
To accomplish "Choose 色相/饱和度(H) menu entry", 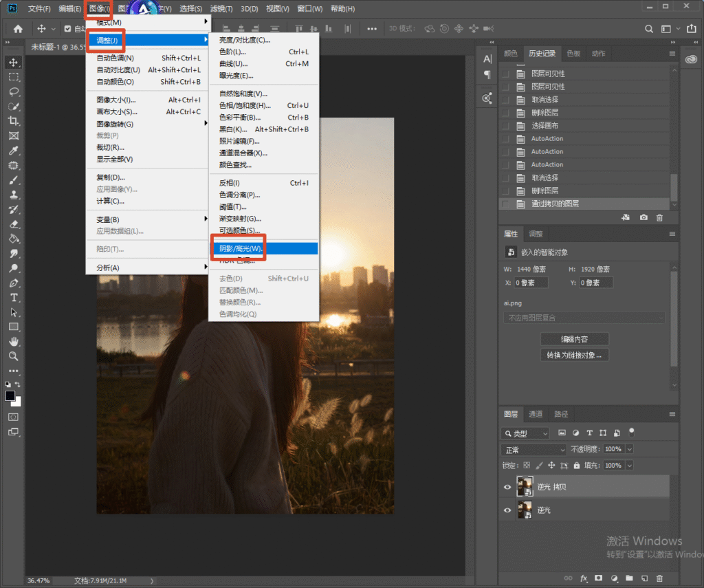I will pyautogui.click(x=264, y=105).
